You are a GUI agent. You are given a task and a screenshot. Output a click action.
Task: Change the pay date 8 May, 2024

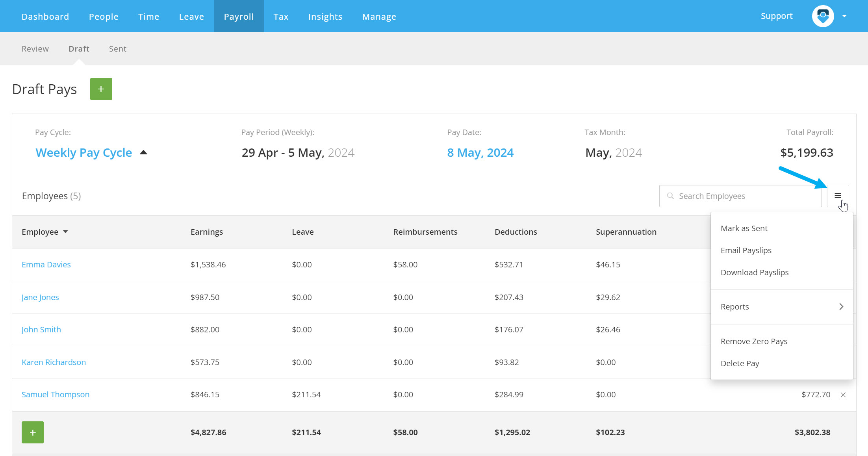480,152
